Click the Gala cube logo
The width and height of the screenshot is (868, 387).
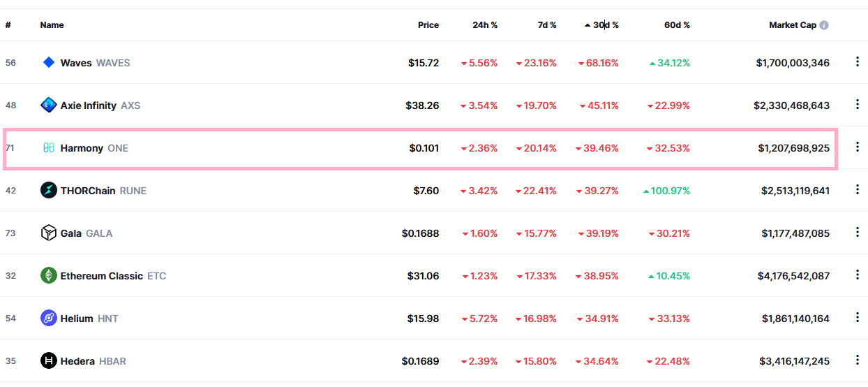pyautogui.click(x=48, y=233)
